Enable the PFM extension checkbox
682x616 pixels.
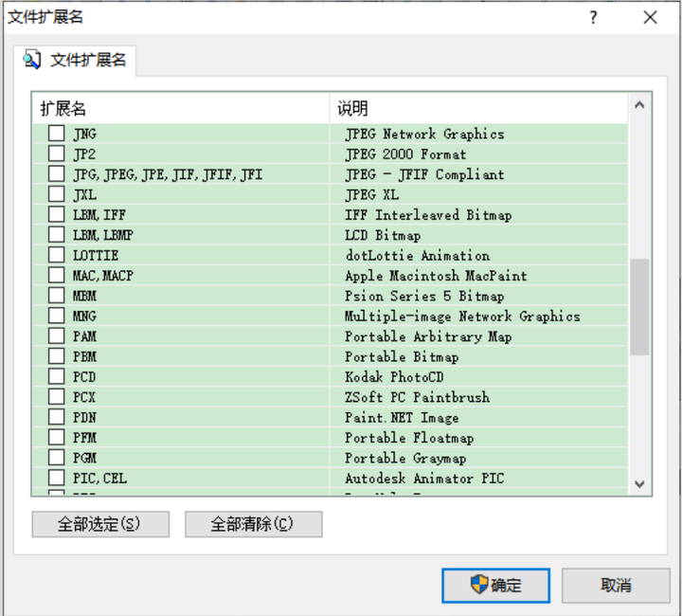56,437
